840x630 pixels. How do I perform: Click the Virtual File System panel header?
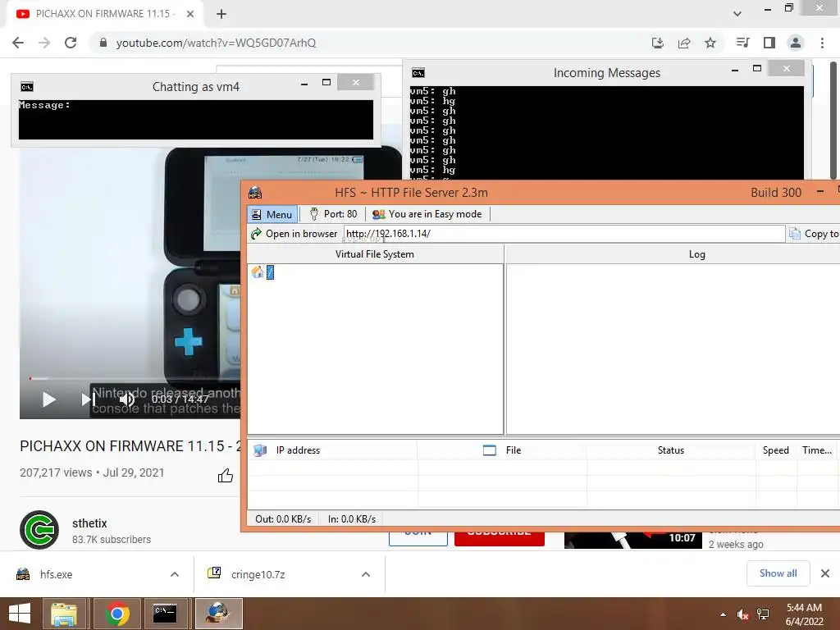(375, 254)
